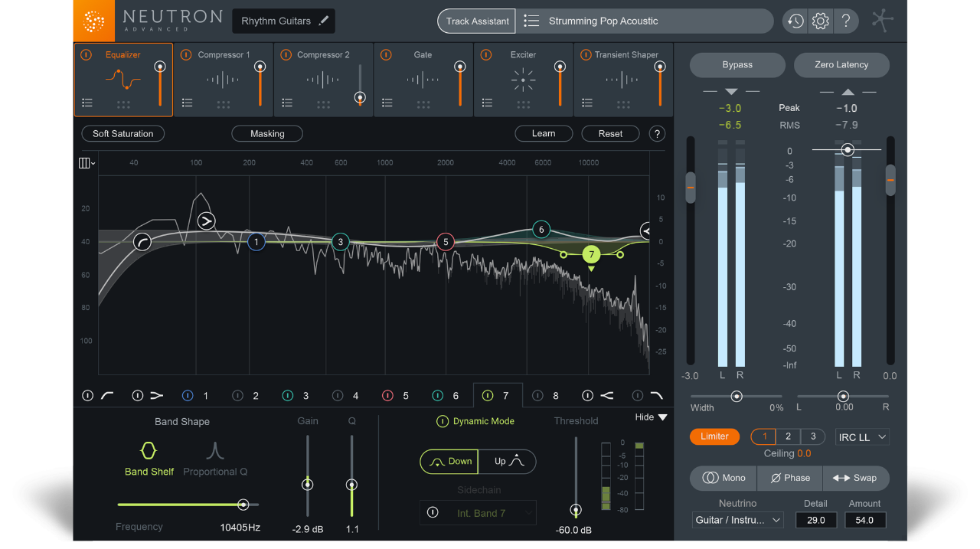Viewport: 980px width, 549px height.
Task: Select EQ node 6 on the graph
Action: click(541, 229)
